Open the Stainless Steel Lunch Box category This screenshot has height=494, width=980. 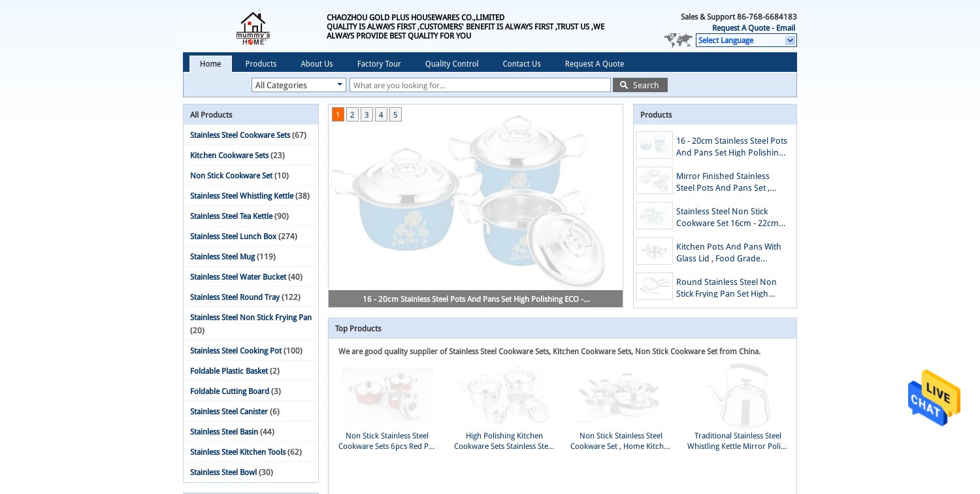(233, 237)
